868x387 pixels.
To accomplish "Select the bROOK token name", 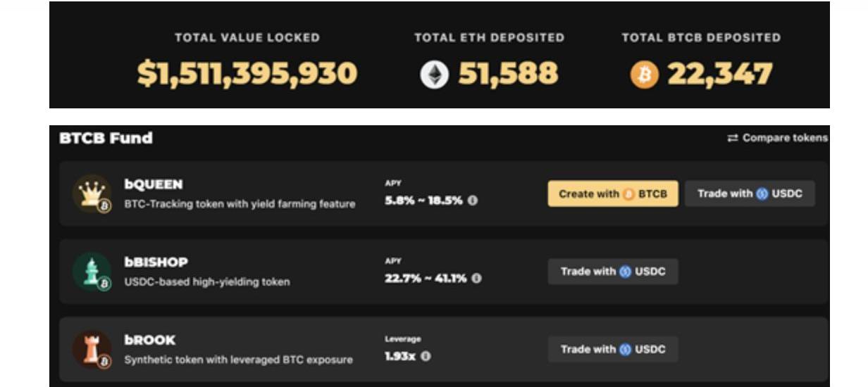I will coord(150,340).
